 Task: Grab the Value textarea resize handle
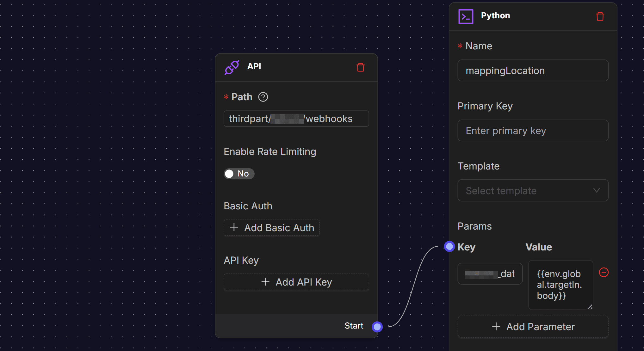tap(590, 307)
